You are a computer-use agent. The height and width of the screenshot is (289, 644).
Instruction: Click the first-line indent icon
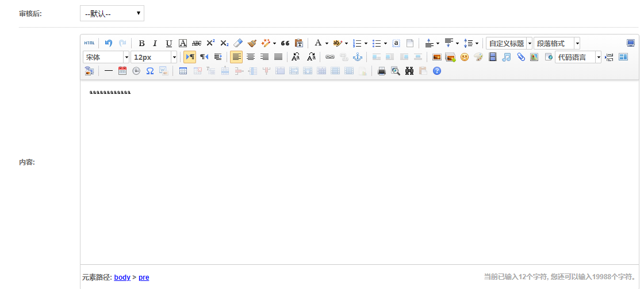(218, 57)
